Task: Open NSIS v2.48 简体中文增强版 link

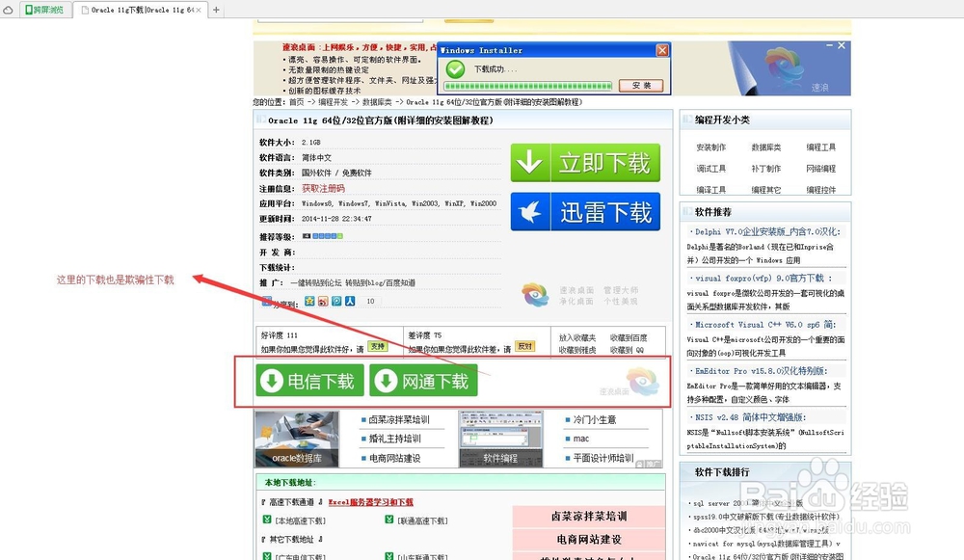Action: [x=750, y=417]
